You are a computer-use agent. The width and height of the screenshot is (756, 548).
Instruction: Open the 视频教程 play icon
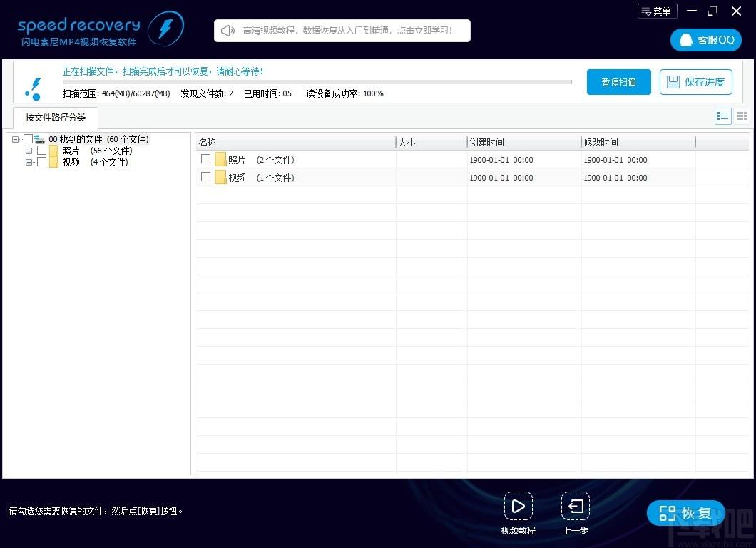[x=519, y=506]
